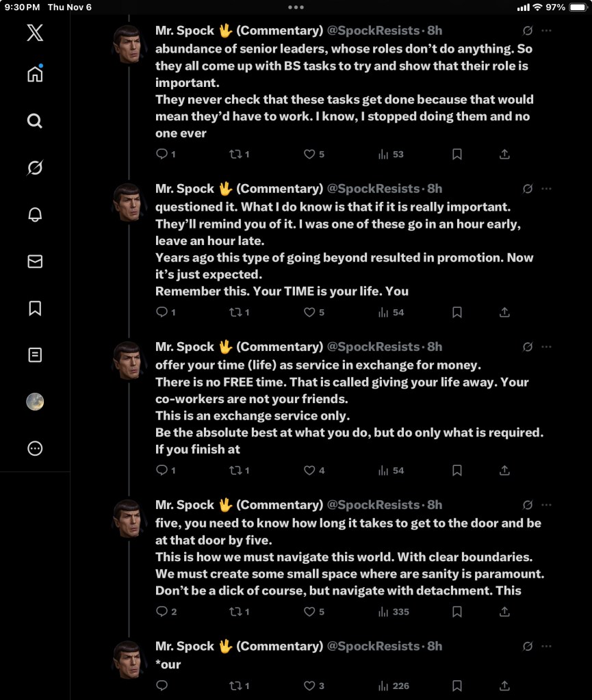
Task: Share the "*our" correction post
Action: (x=504, y=686)
